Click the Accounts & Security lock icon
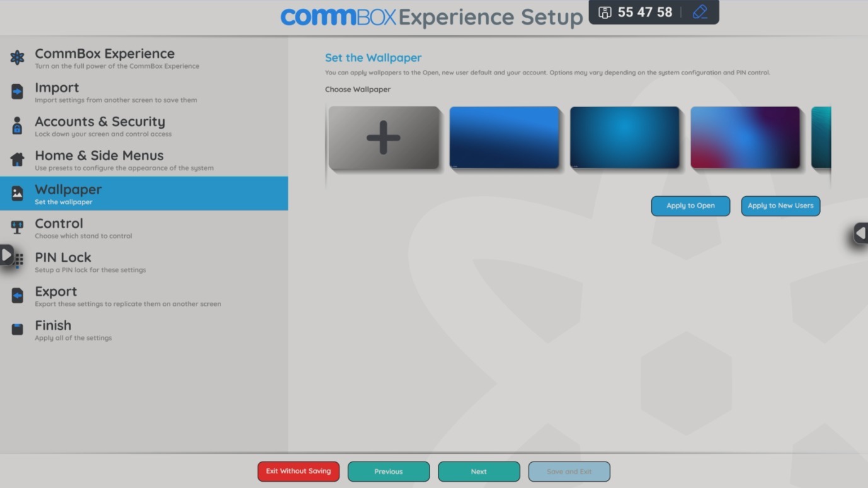The image size is (868, 488). tap(17, 126)
